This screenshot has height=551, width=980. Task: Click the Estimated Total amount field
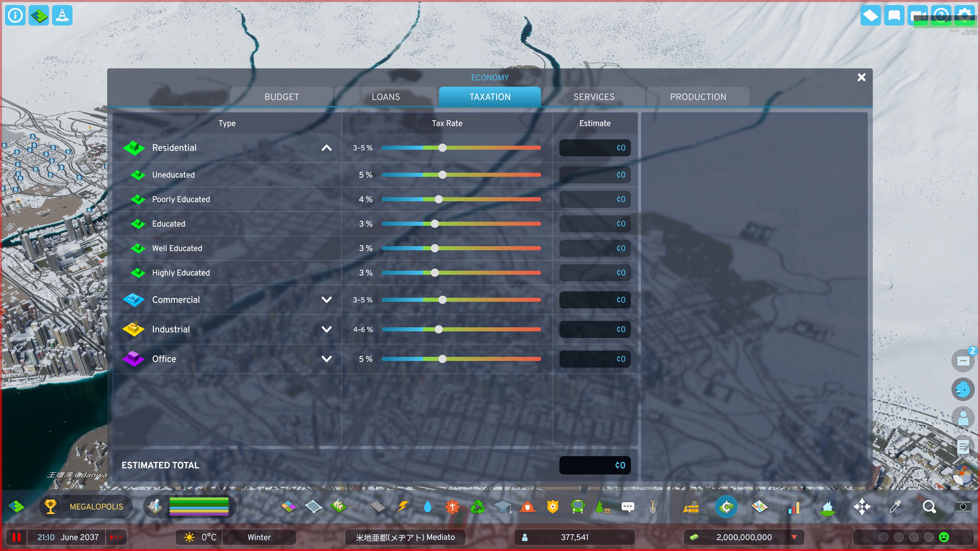click(595, 465)
